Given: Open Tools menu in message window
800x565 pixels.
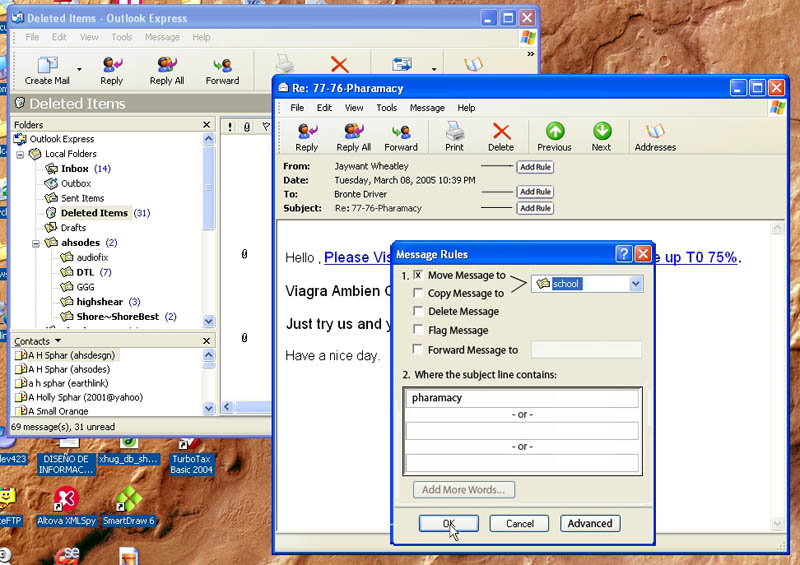Looking at the screenshot, I should 386,108.
